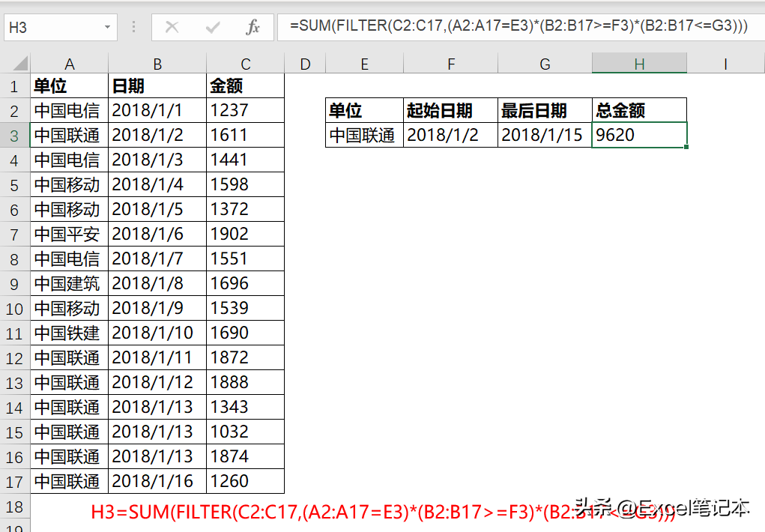Click cell C1 header 金额
This screenshot has height=532, width=765.
point(246,86)
